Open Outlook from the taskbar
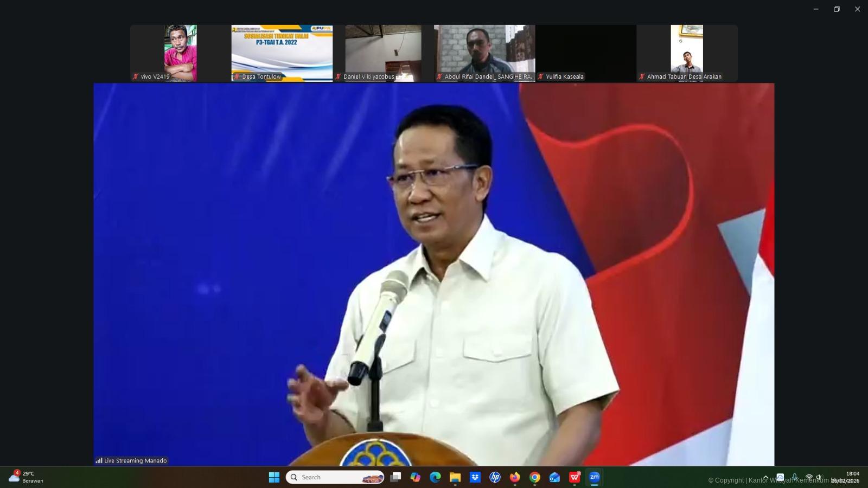868x488 pixels. (x=554, y=477)
